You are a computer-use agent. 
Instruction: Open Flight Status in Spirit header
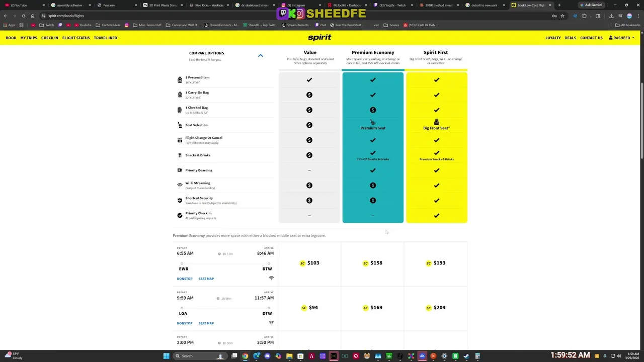pyautogui.click(x=76, y=38)
